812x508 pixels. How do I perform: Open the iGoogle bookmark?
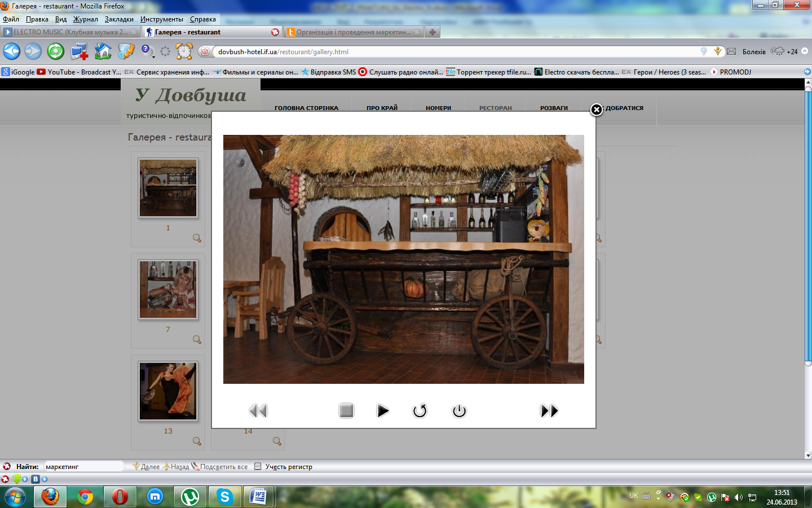18,72
